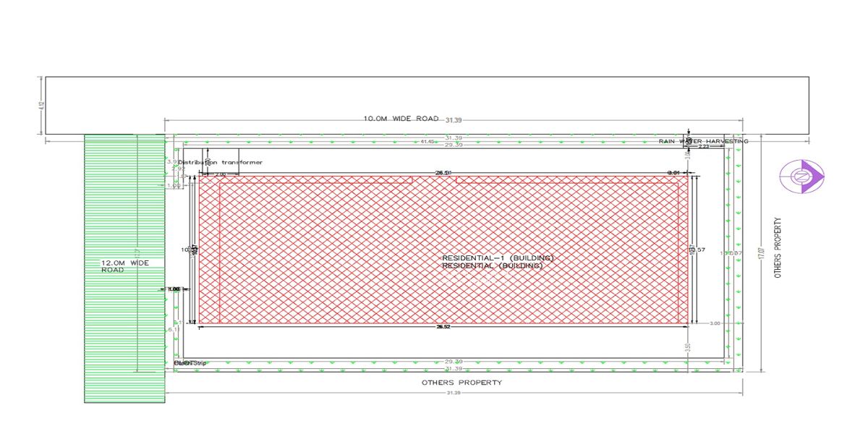Select the "26.52" building length dimension

(x=443, y=327)
